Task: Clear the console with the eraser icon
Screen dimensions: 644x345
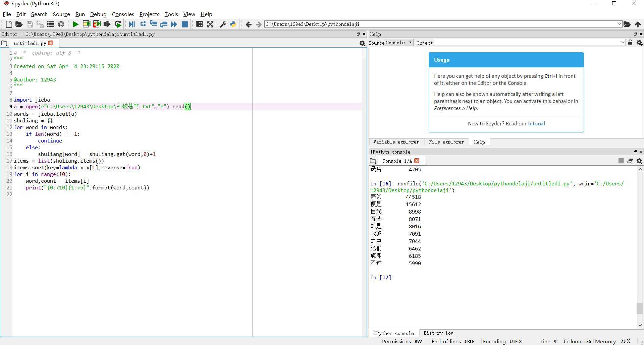Action: (x=630, y=161)
